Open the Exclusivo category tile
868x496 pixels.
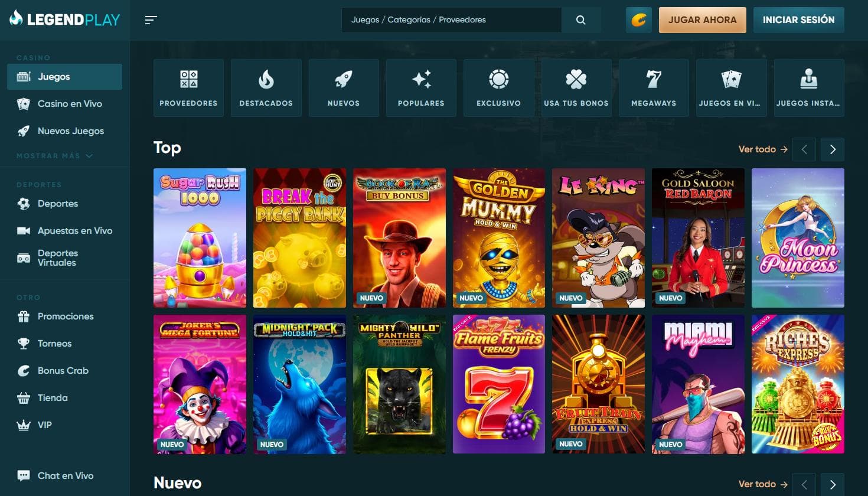pyautogui.click(x=498, y=87)
